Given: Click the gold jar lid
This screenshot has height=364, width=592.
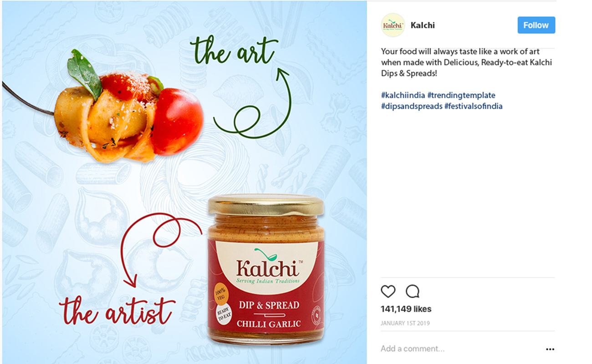Looking at the screenshot, I should click(266, 205).
